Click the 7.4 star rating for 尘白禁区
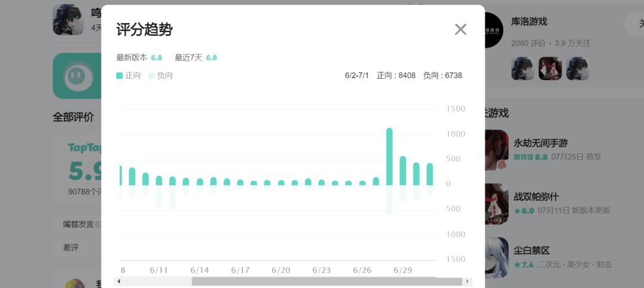 point(524,265)
